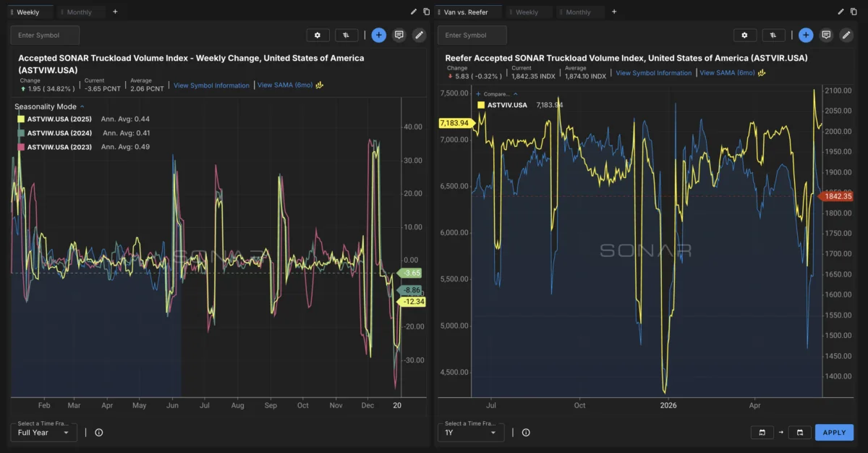The image size is (868, 453).
Task: Focus right Enter Symbol field
Action: point(472,35)
